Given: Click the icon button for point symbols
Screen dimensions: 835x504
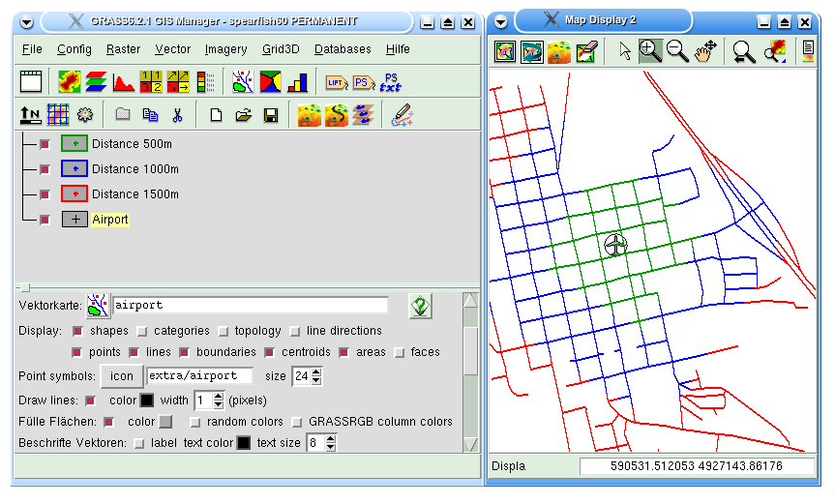Looking at the screenshot, I should pyautogui.click(x=122, y=375).
